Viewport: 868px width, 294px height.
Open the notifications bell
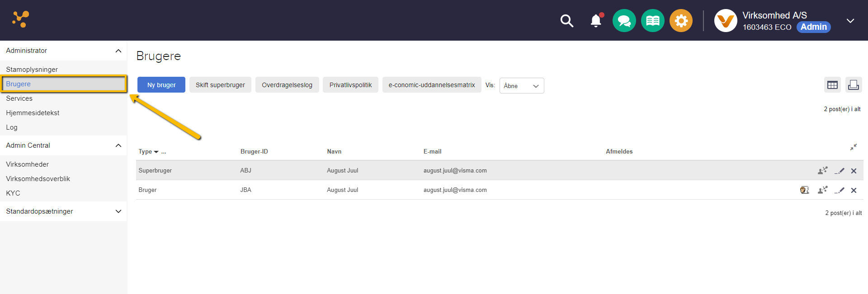pos(596,21)
